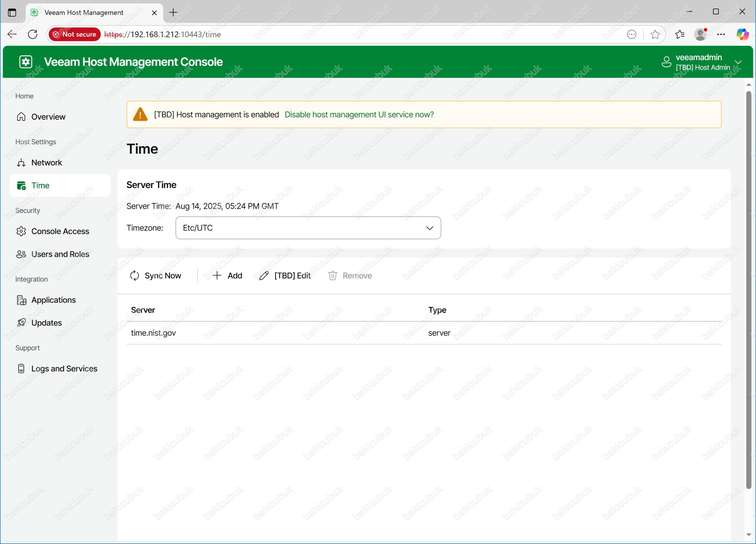Click the Console Access gear icon
Image resolution: width=756 pixels, height=544 pixels.
(x=21, y=231)
